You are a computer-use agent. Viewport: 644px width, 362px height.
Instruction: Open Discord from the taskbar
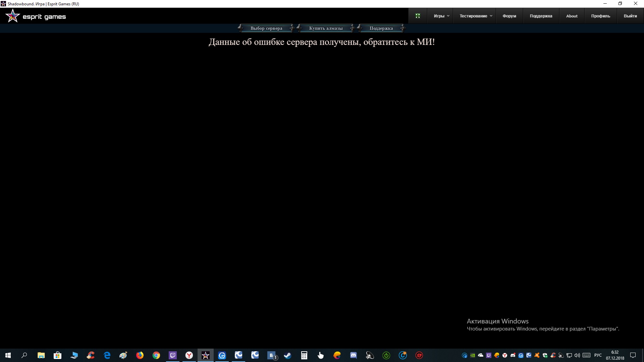tap(353, 355)
